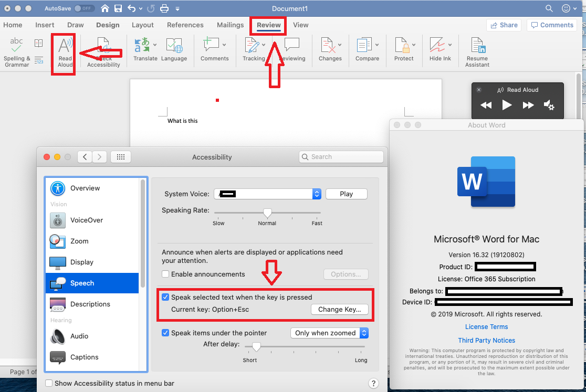Open Resume Assistant from the ribbon
This screenshot has height=392, width=586.
pos(477,50)
